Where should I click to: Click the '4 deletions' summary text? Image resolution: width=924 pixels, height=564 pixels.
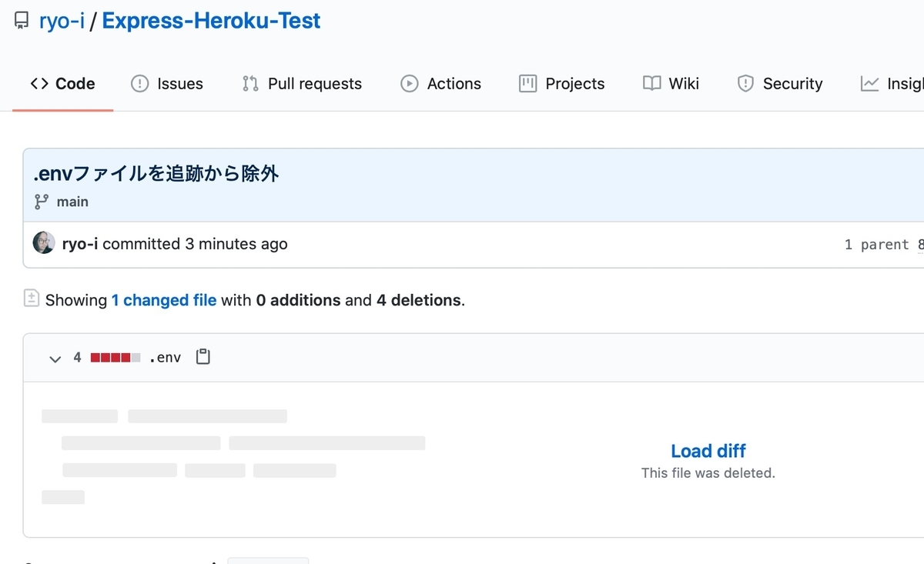click(419, 300)
